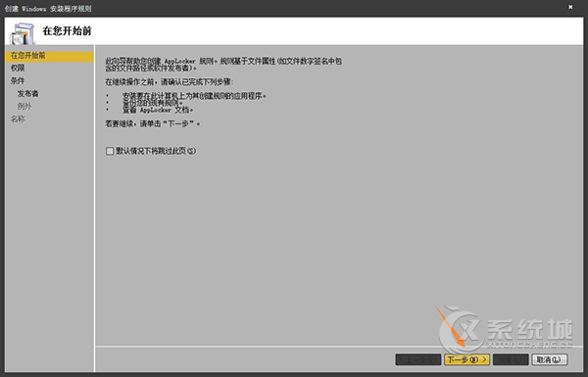Select 发布者 step in sidebar

tap(27, 94)
